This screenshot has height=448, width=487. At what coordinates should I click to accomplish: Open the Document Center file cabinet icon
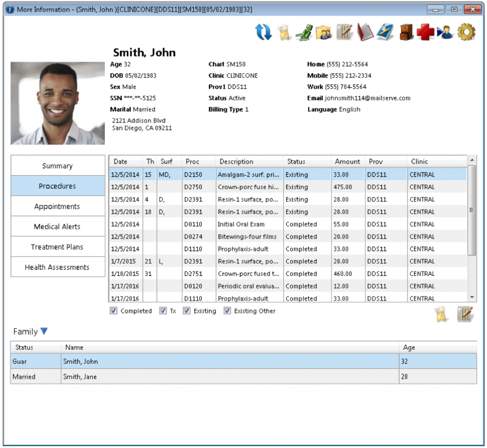[406, 32]
